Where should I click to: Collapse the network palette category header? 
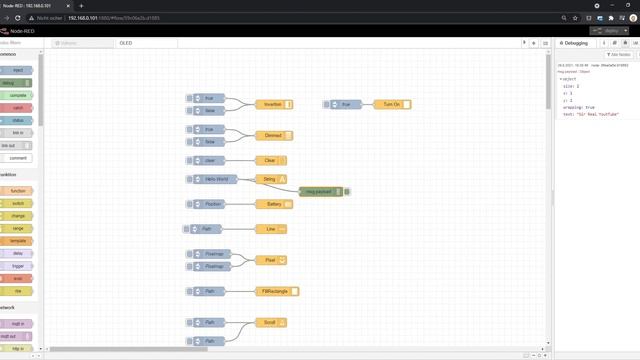pos(19,308)
